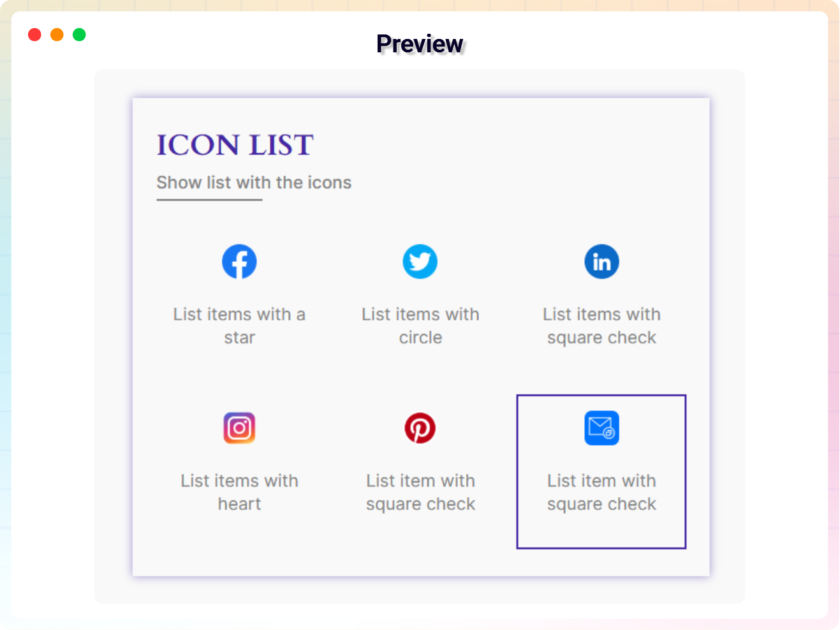Select "List items with circle" label

[x=420, y=326]
